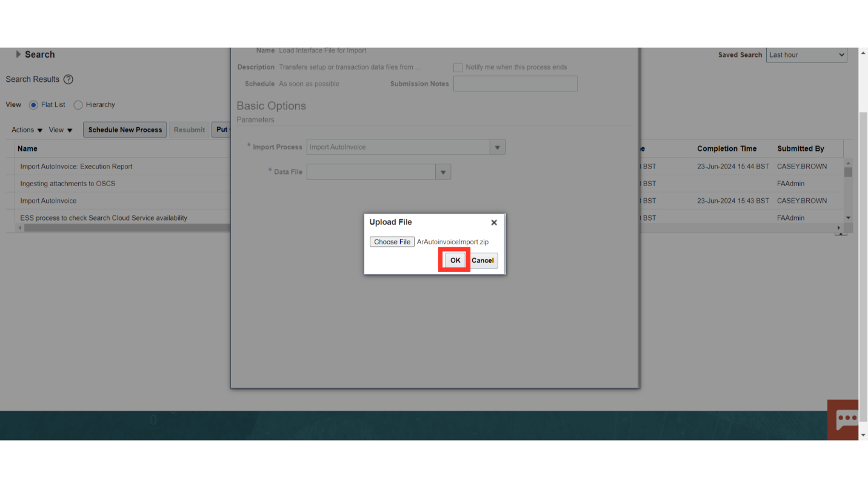Click the Import Process field

point(398,147)
